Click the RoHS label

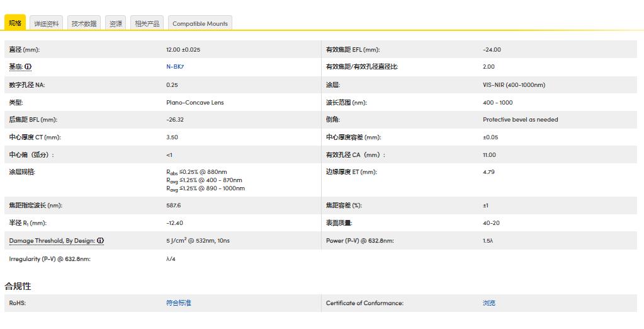click(x=17, y=303)
